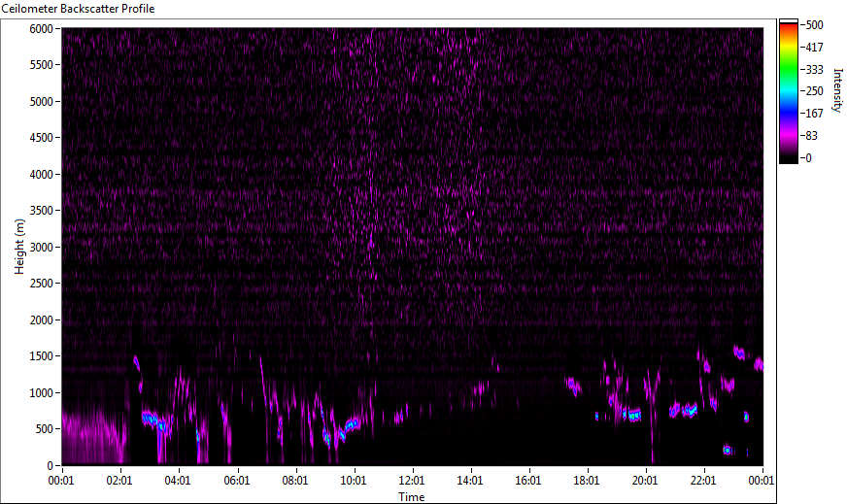Viewport: 847px width, 504px height.
Task: Select the 167 intensity scale label
Action: pos(814,114)
